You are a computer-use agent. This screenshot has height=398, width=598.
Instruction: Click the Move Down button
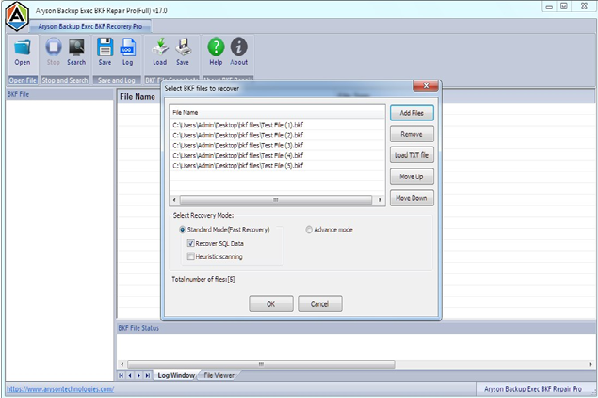(x=412, y=198)
